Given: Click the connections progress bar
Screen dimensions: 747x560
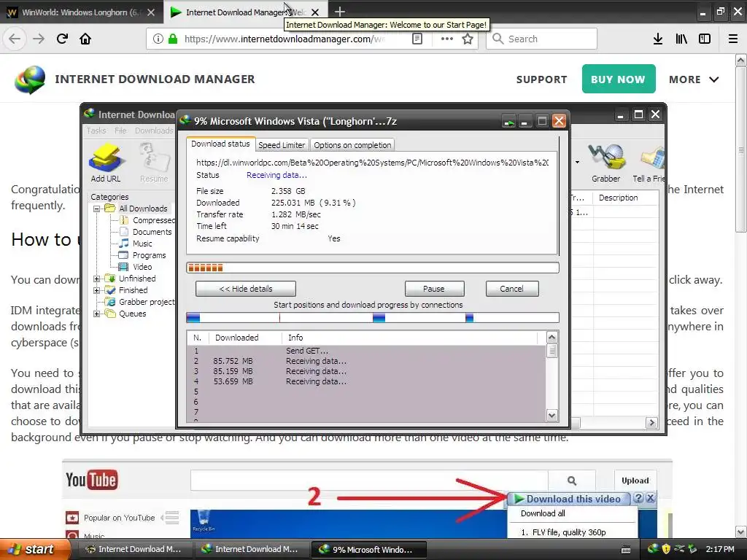Looking at the screenshot, I should tap(373, 318).
